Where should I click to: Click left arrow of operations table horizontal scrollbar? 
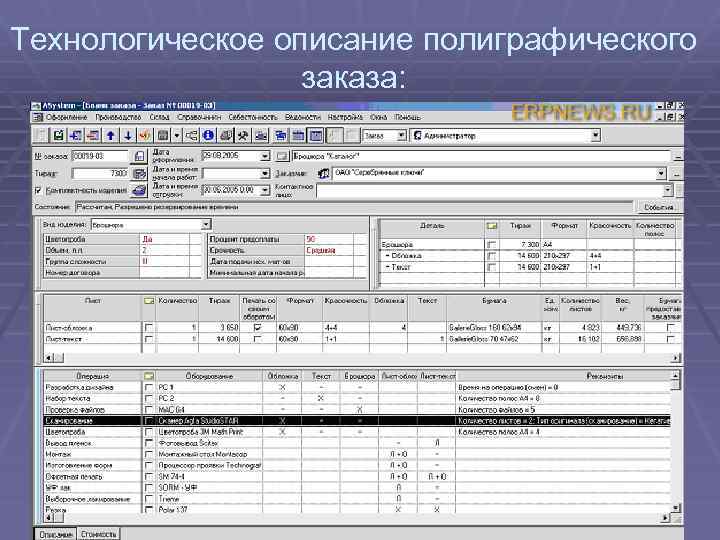[x=49, y=518]
